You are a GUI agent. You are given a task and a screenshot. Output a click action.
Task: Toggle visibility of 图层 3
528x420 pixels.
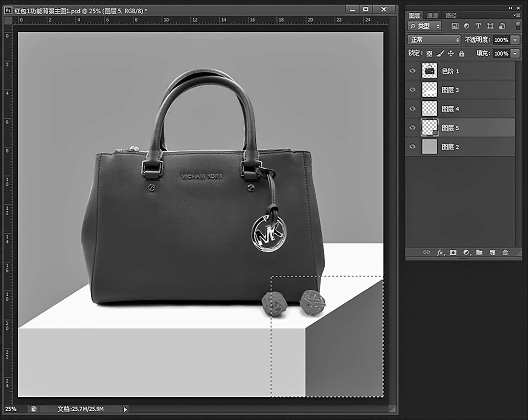[x=412, y=90]
